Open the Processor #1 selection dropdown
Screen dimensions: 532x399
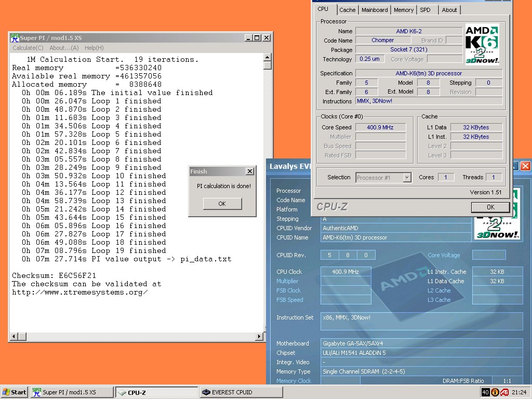click(384, 178)
